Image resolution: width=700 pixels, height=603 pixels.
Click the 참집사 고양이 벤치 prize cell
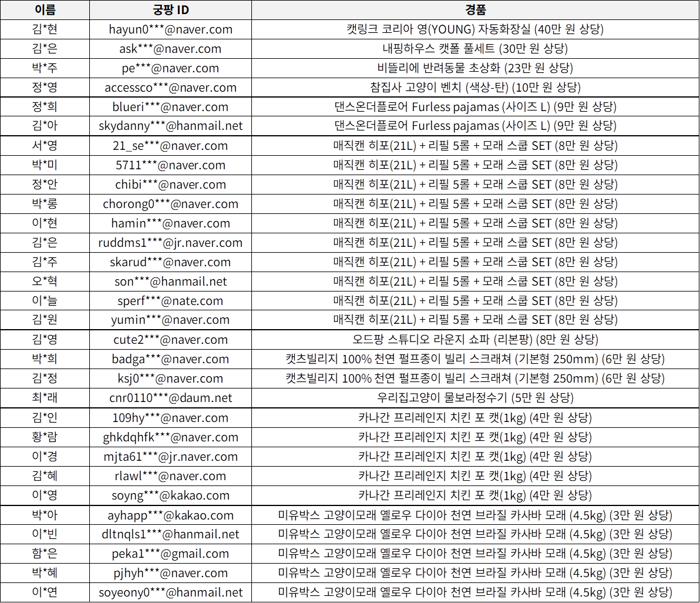pyautogui.click(x=475, y=88)
